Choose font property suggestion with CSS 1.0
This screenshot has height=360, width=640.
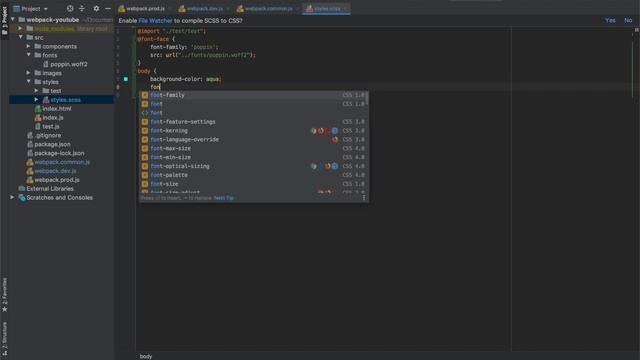253,104
